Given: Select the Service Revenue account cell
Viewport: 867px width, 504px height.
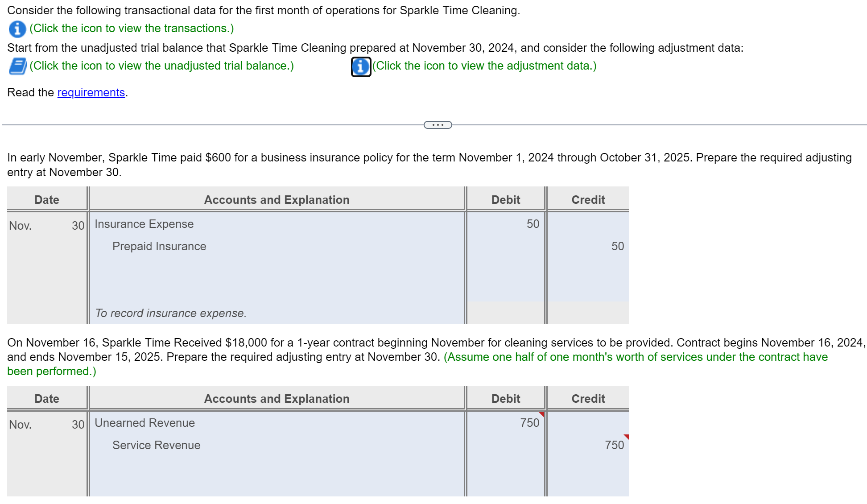Looking at the screenshot, I should pyautogui.click(x=156, y=445).
